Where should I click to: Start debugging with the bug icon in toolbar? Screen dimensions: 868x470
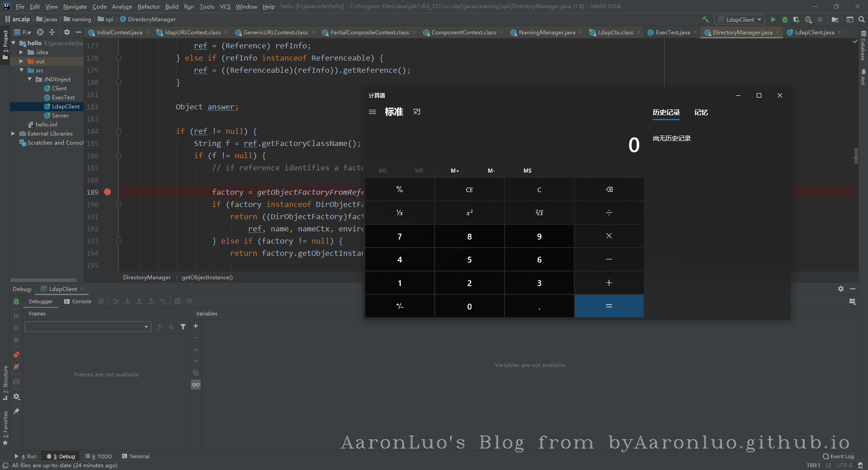(x=785, y=19)
